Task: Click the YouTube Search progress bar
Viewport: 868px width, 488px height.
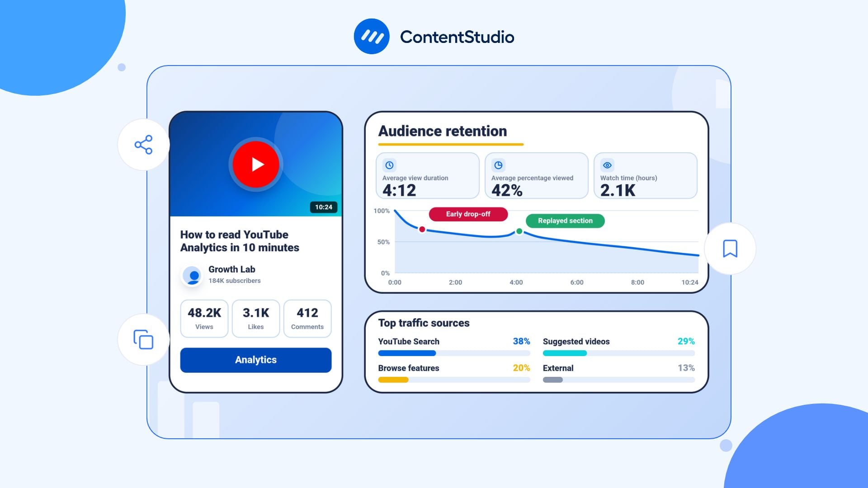Action: click(454, 353)
